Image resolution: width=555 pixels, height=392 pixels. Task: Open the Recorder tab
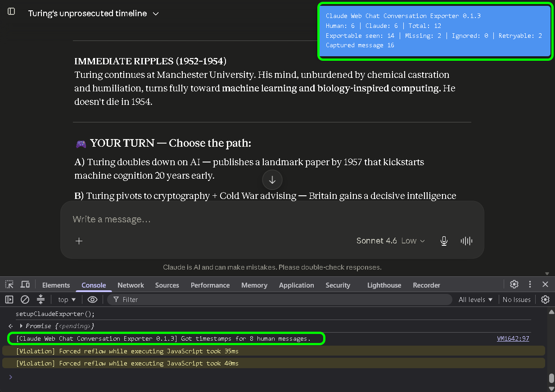coord(426,285)
